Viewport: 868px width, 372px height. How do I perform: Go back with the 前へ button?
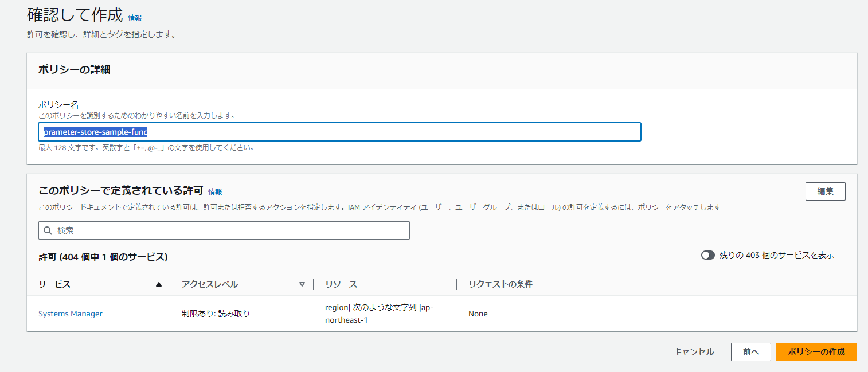pyautogui.click(x=750, y=352)
